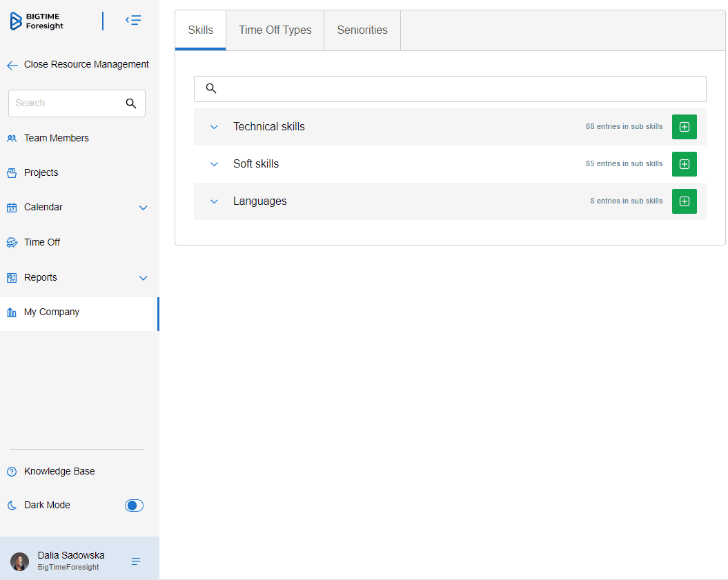728x580 pixels.
Task: Add sub skill to Technical skills
Action: coord(684,127)
